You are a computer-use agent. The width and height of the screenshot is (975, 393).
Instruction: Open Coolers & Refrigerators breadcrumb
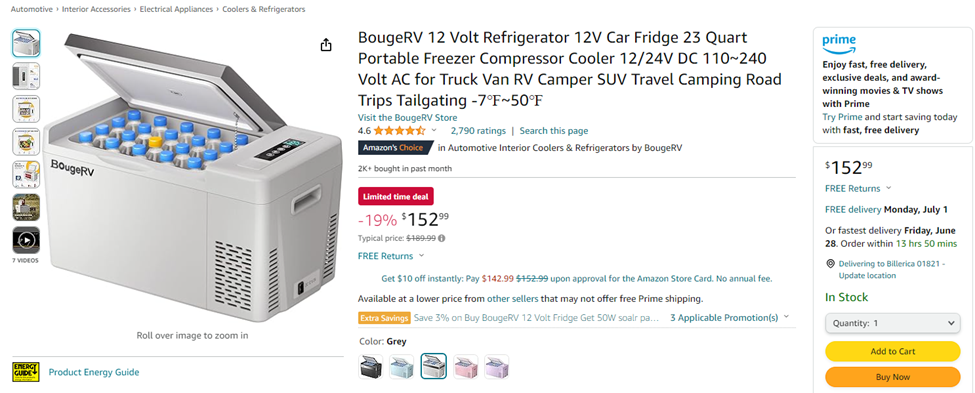click(x=264, y=9)
